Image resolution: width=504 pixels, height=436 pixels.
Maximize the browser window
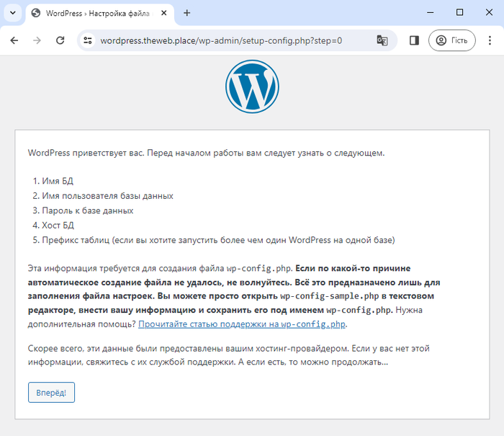459,12
